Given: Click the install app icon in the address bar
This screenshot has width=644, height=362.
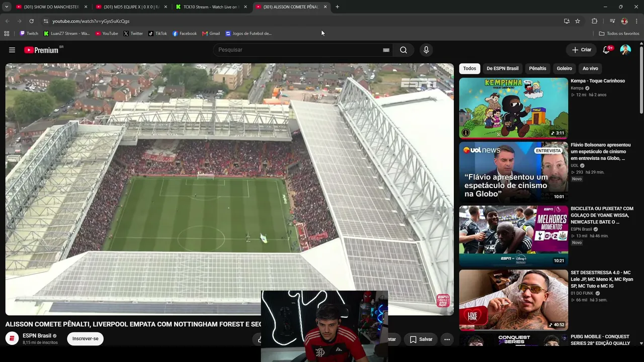Looking at the screenshot, I should (x=567, y=21).
